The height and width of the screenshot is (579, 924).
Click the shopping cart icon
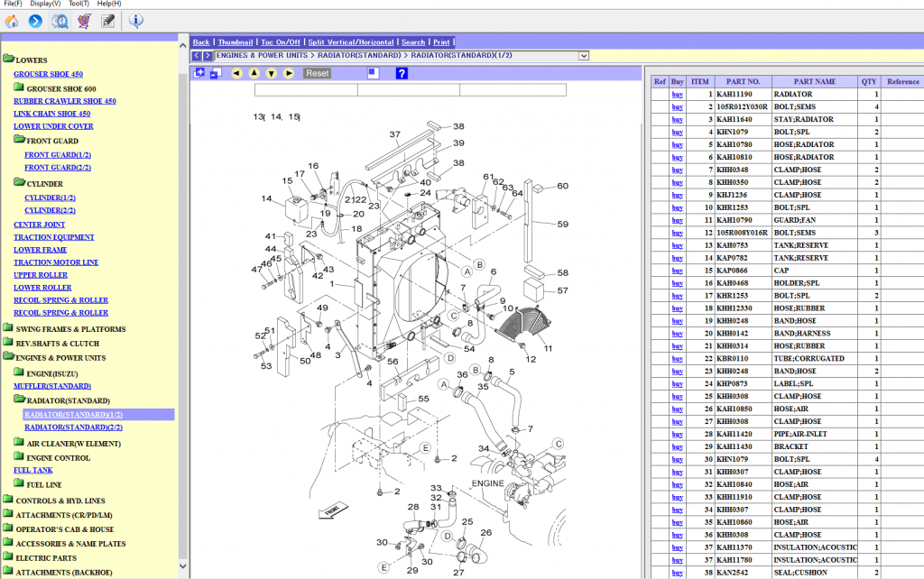pos(84,21)
